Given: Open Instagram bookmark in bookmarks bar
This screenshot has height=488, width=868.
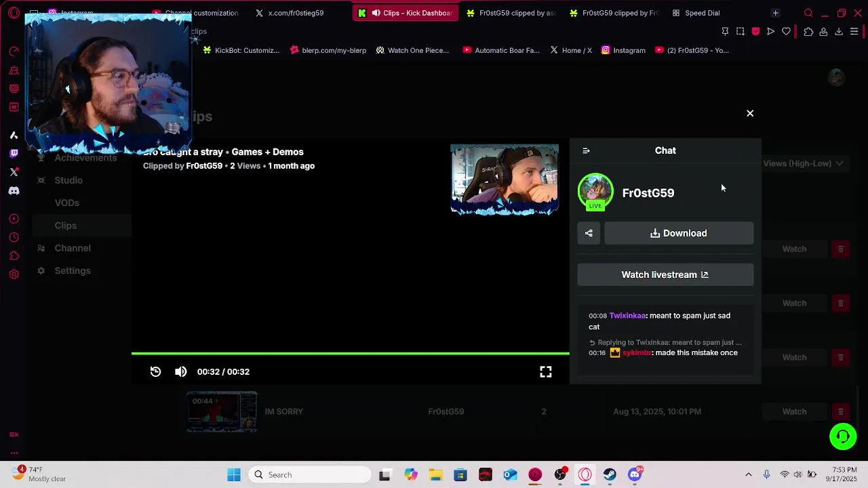Looking at the screenshot, I should point(623,50).
